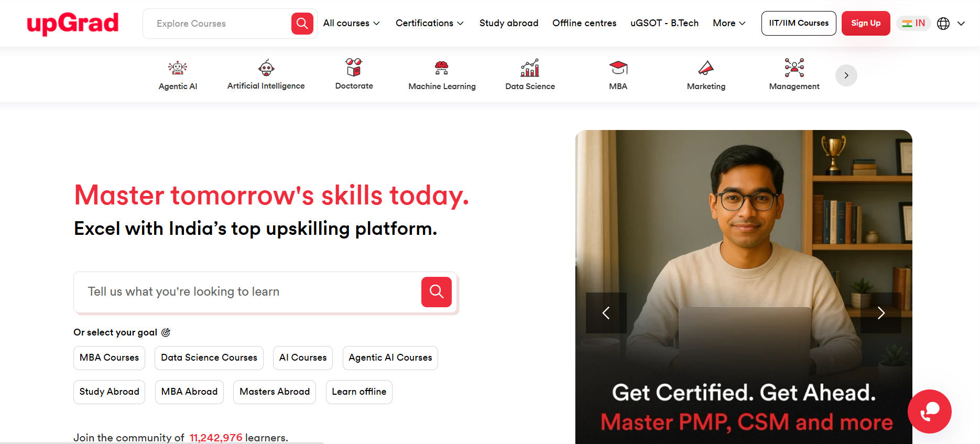Screen dimensions: 980x444
Task: Open uGSOT - B.Tech menu item
Action: pyautogui.click(x=665, y=23)
